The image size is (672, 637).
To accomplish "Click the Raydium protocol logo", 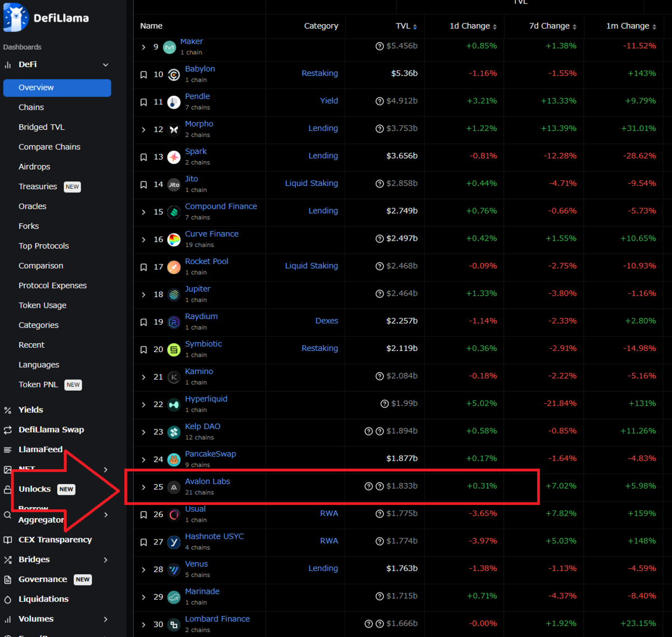I will tap(174, 322).
